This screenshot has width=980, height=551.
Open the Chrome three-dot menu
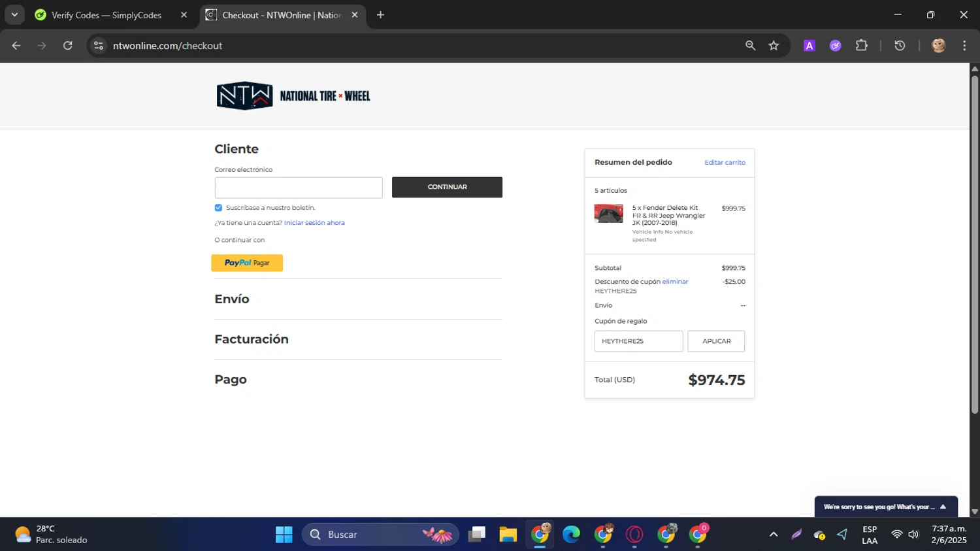964,46
